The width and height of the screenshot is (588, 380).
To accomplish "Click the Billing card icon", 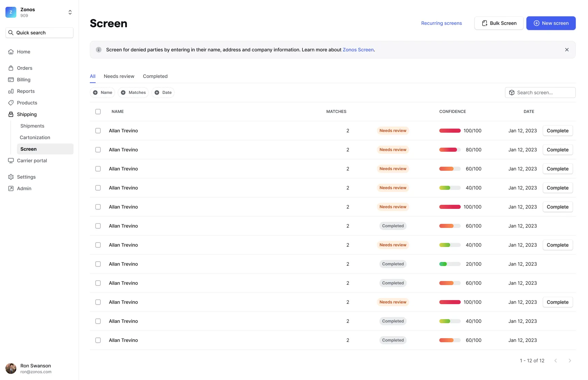I will coord(11,80).
